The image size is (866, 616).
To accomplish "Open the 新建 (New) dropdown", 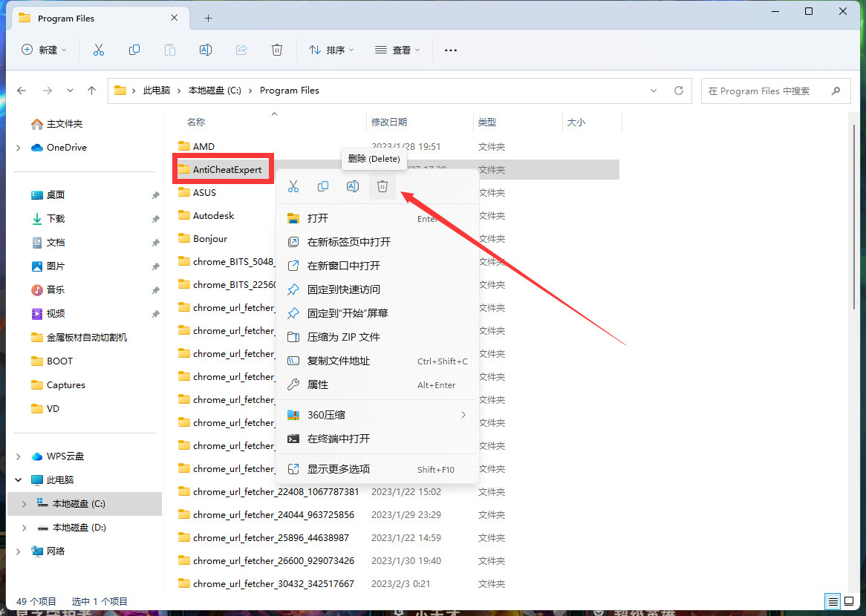I will pos(44,50).
